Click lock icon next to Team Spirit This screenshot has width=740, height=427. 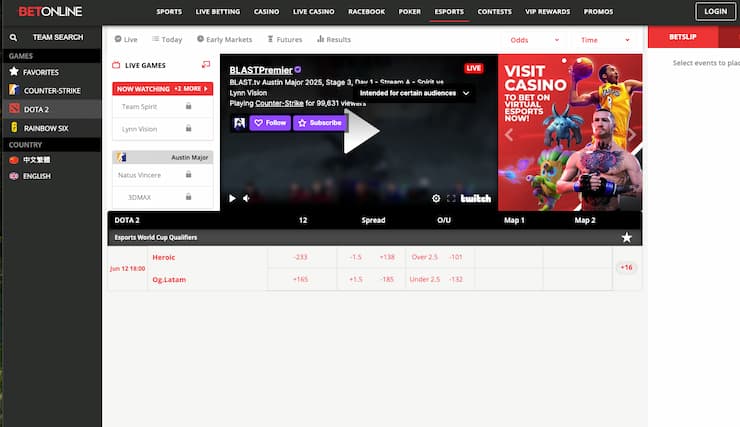coord(188,106)
